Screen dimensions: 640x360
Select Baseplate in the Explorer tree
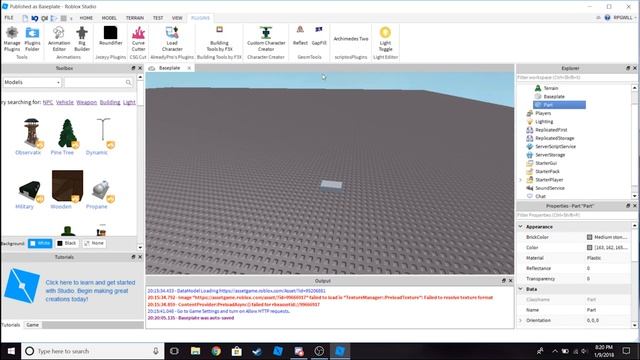tap(554, 97)
